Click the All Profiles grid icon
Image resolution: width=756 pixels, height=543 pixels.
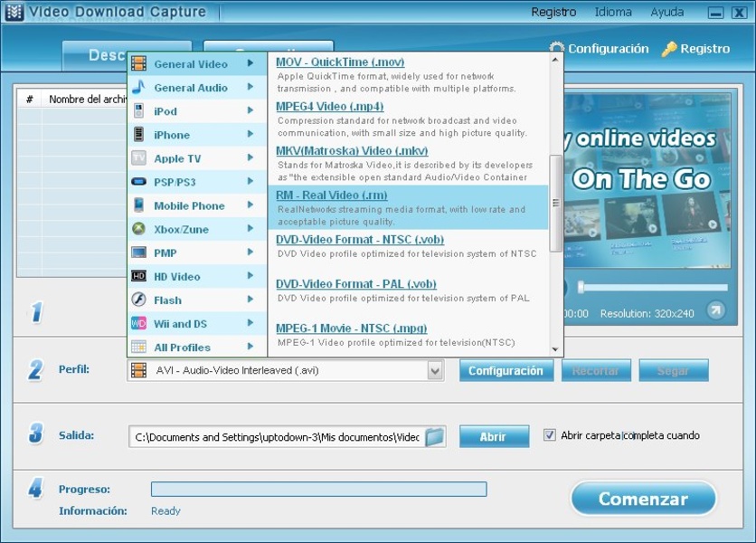pyautogui.click(x=139, y=347)
